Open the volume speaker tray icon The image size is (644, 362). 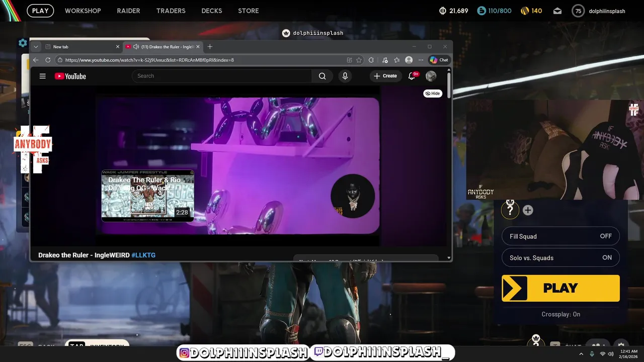(x=611, y=354)
